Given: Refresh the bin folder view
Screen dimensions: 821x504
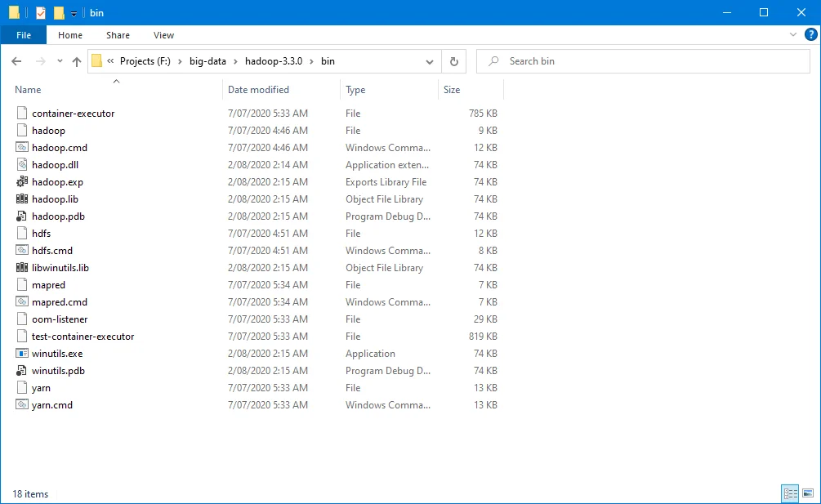Looking at the screenshot, I should (454, 61).
